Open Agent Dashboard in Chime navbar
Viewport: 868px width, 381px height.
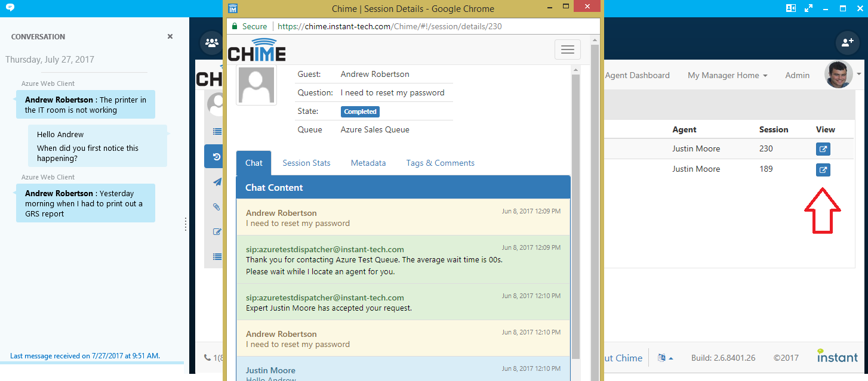coord(637,75)
